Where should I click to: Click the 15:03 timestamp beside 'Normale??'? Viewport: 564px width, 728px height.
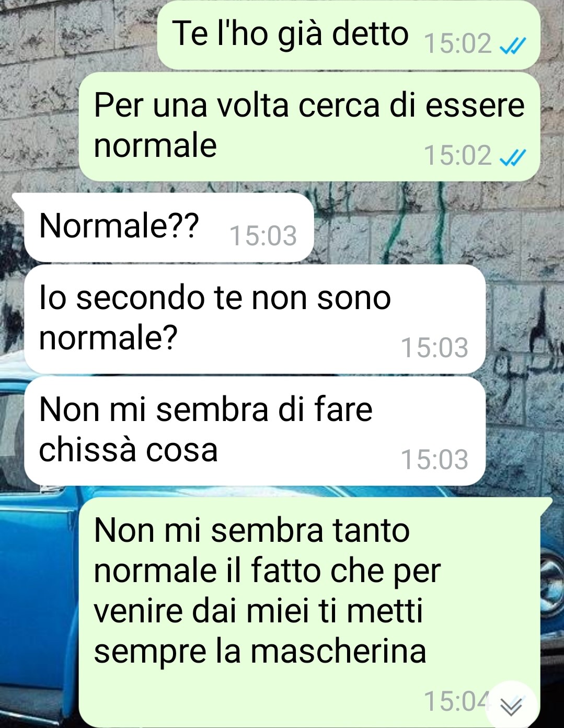[263, 236]
